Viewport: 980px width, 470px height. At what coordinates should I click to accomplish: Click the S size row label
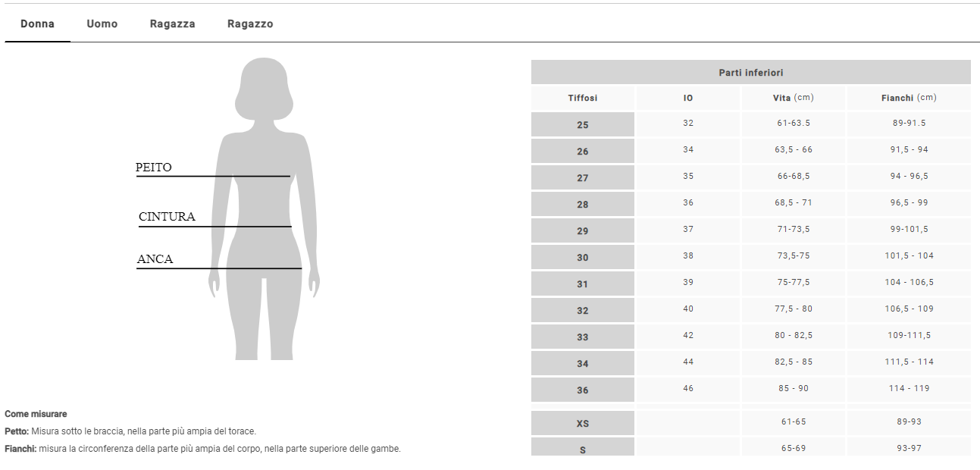(583, 450)
